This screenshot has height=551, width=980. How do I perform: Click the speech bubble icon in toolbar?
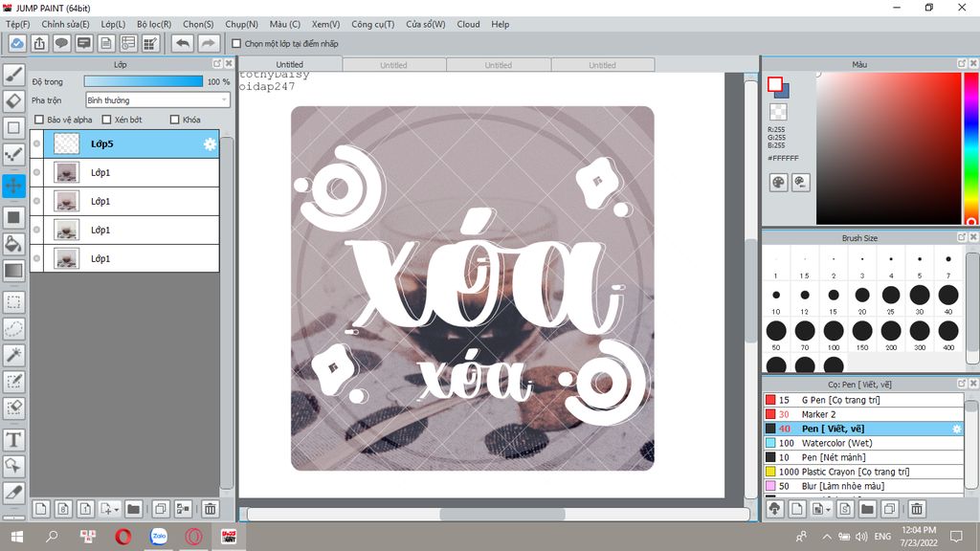point(61,43)
